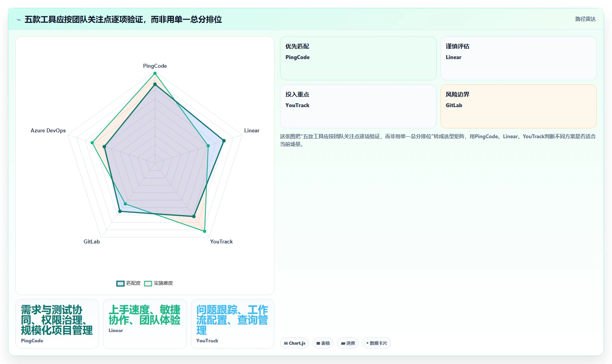Open the 投入重点 YouTrack card

[x=358, y=106]
